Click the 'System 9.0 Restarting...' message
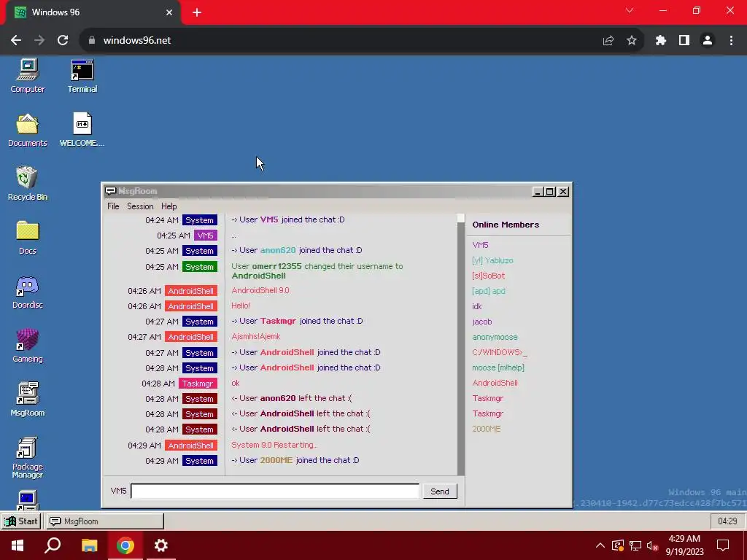This screenshot has height=560, width=747. [274, 445]
